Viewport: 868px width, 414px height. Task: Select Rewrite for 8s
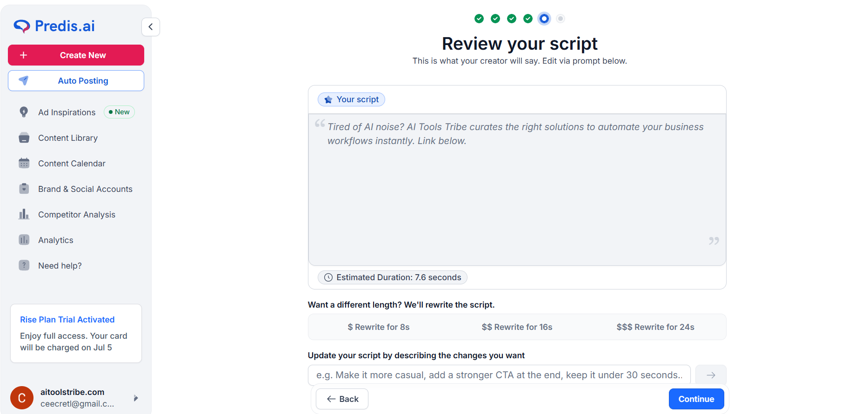point(379,327)
